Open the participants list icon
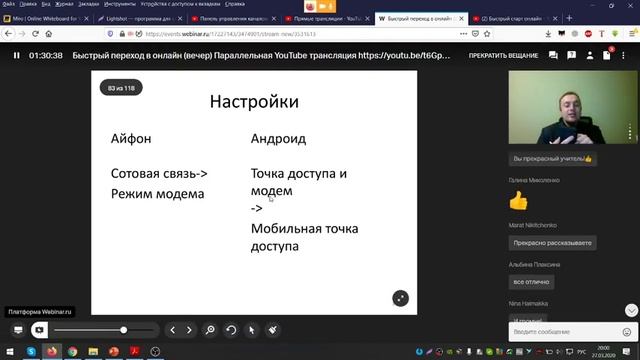Image resolution: width=640 pixels, height=360 pixels. pyautogui.click(x=590, y=55)
